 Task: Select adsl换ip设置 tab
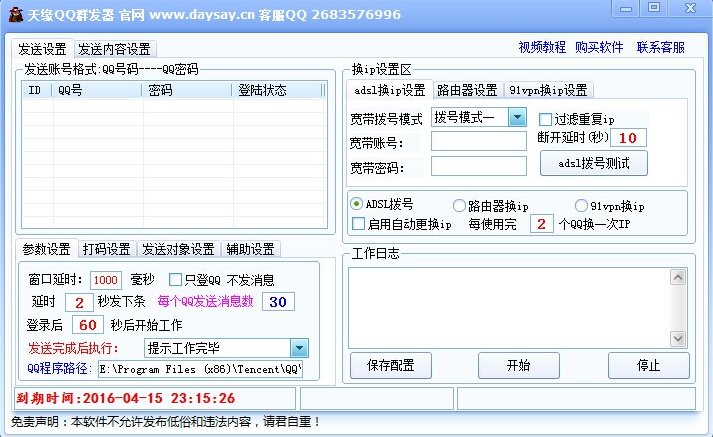(390, 90)
